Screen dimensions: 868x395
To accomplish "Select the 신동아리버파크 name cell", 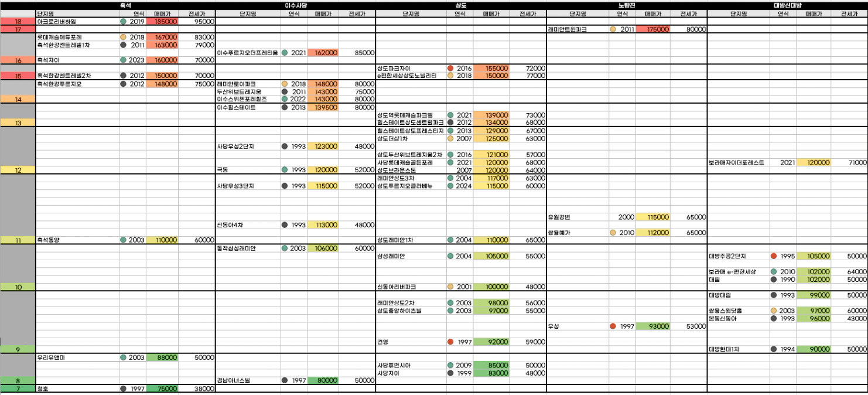I will tap(411, 287).
